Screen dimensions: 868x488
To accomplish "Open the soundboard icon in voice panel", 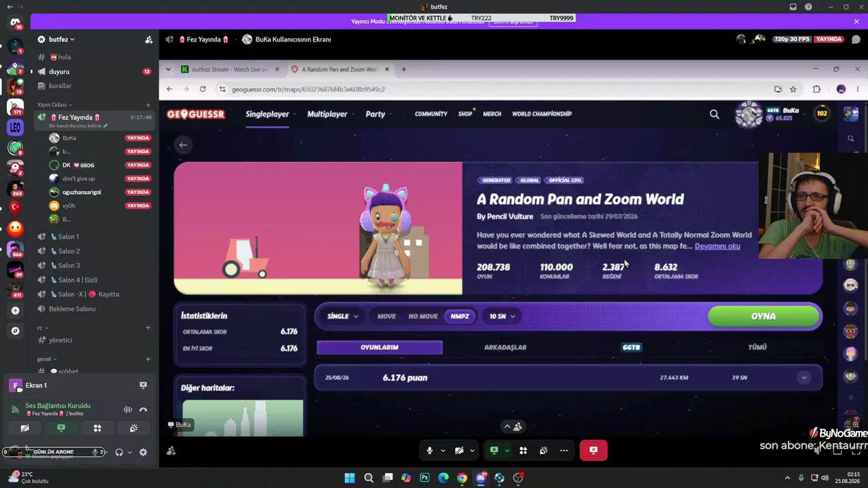I will tap(134, 428).
